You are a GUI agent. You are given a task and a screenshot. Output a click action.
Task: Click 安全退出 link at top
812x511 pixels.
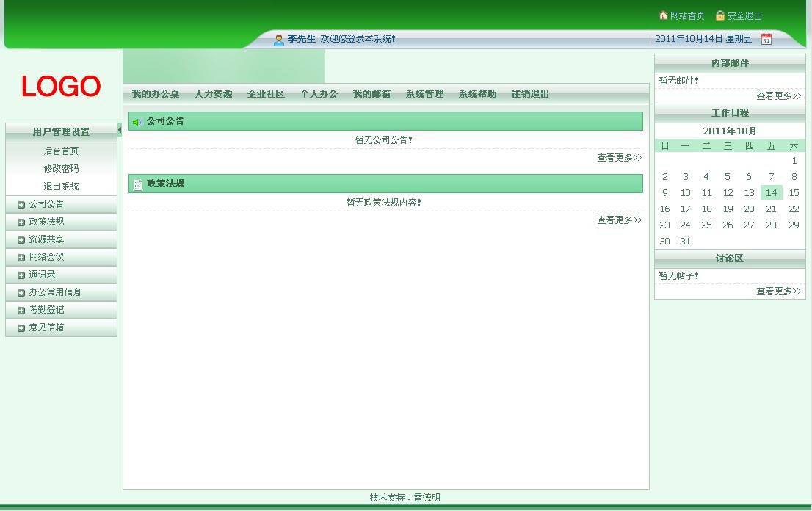[x=744, y=16]
